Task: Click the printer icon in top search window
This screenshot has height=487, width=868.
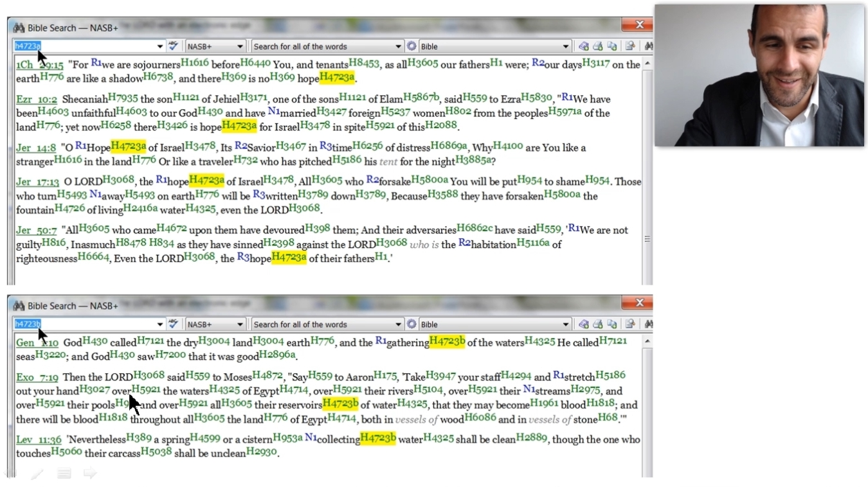Action: (x=597, y=46)
